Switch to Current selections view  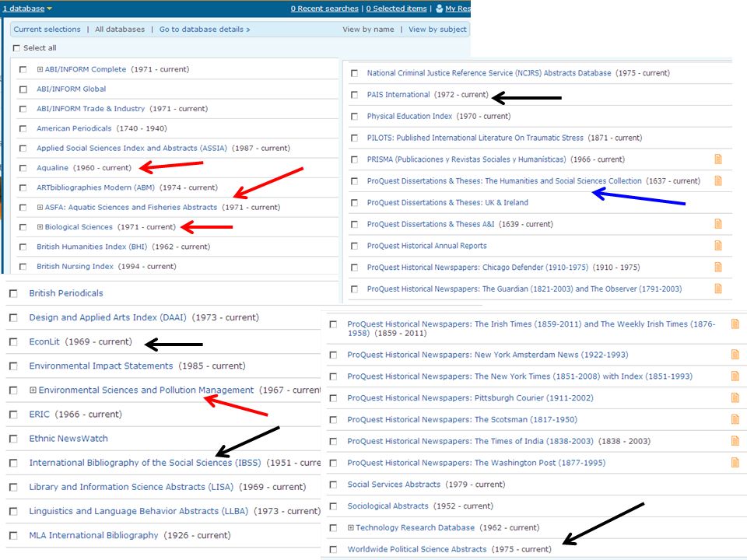pos(47,29)
